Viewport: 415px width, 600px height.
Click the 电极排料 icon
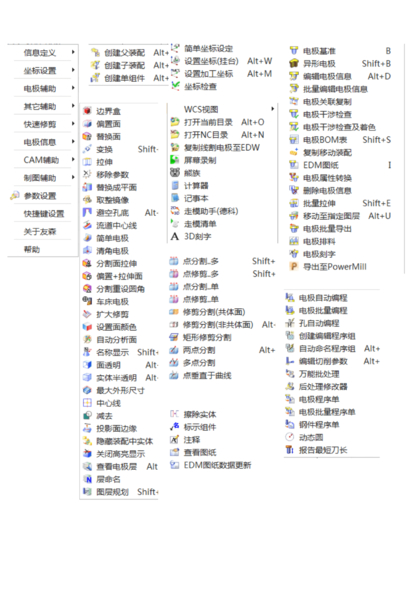click(x=294, y=241)
